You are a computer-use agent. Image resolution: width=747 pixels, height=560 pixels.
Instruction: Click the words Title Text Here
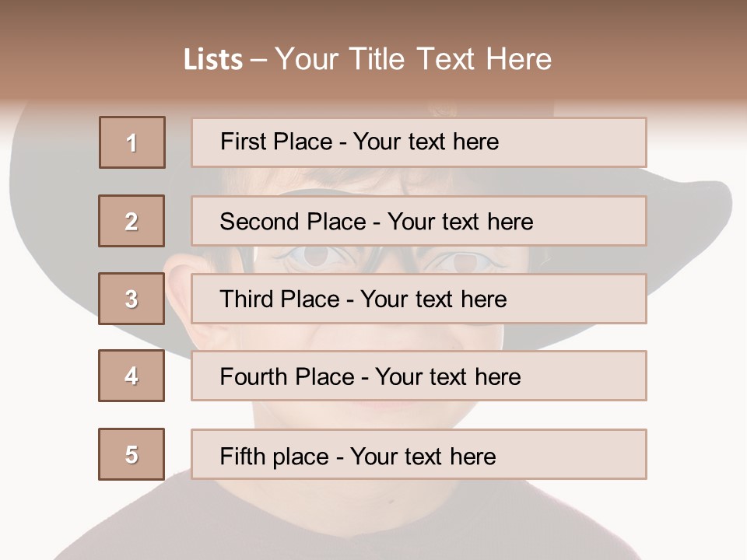451,59
